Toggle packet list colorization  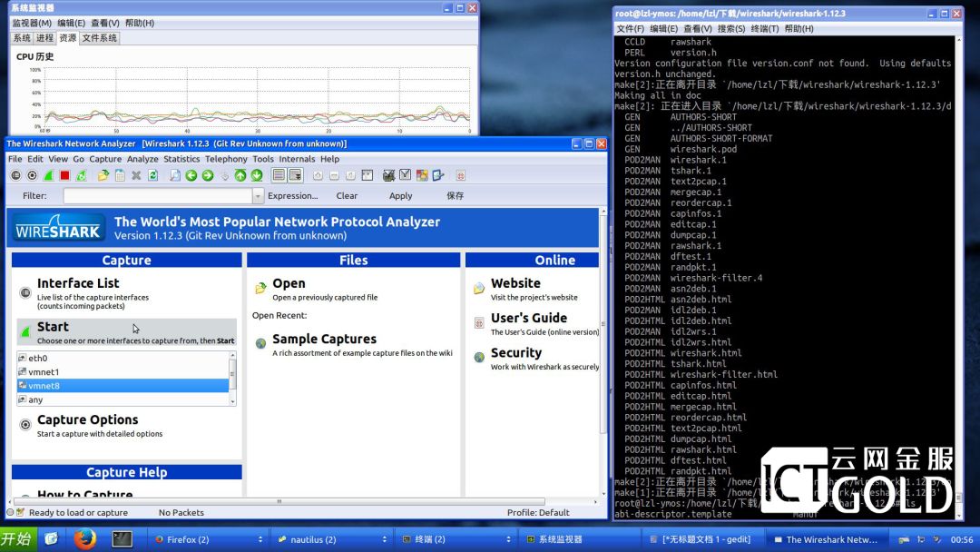(x=279, y=175)
